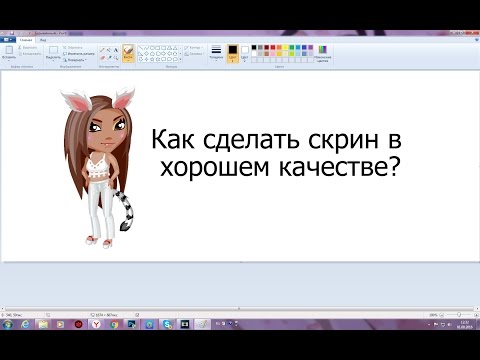Screen dimensions: 480x360
Task: Click Resize (Изменить размер) command
Action: click(x=79, y=54)
